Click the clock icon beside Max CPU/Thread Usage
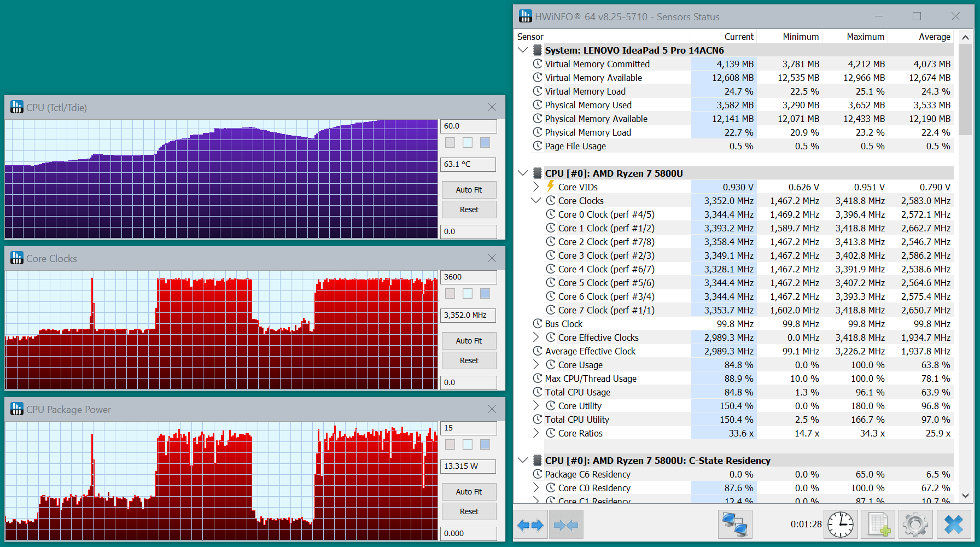The image size is (980, 547). (x=538, y=378)
